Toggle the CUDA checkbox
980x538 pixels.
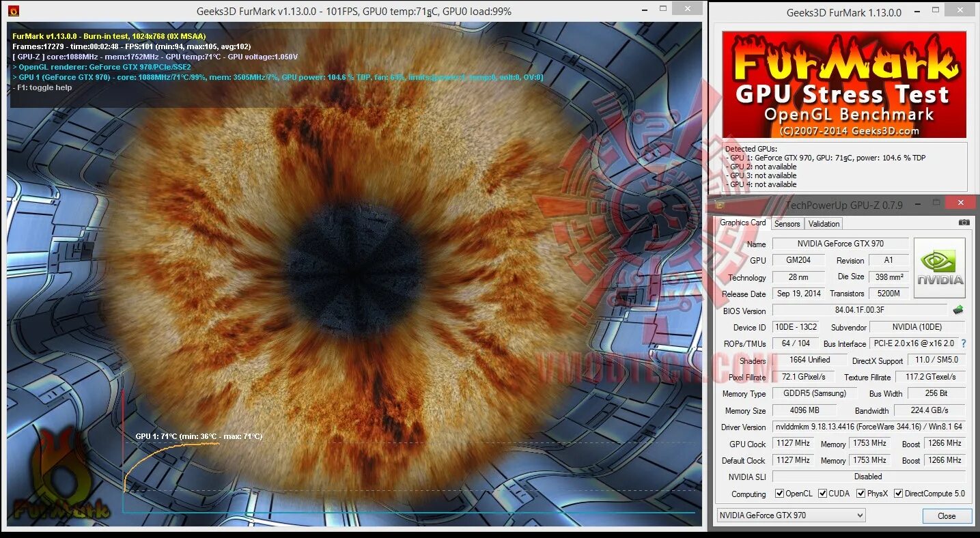tap(823, 494)
